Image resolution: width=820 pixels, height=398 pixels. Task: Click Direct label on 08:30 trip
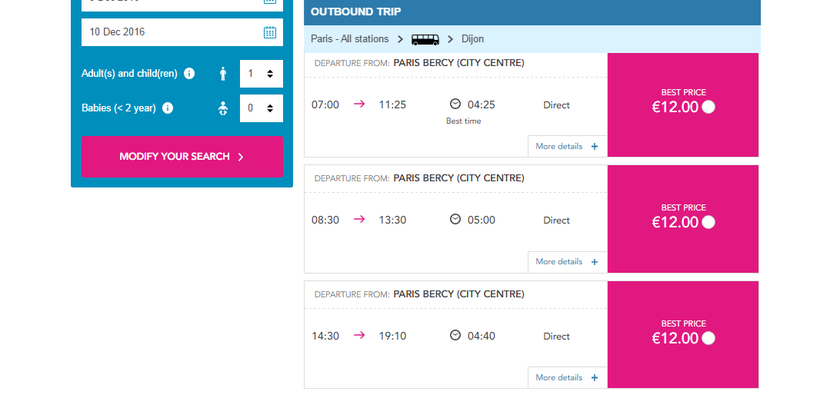(x=556, y=220)
